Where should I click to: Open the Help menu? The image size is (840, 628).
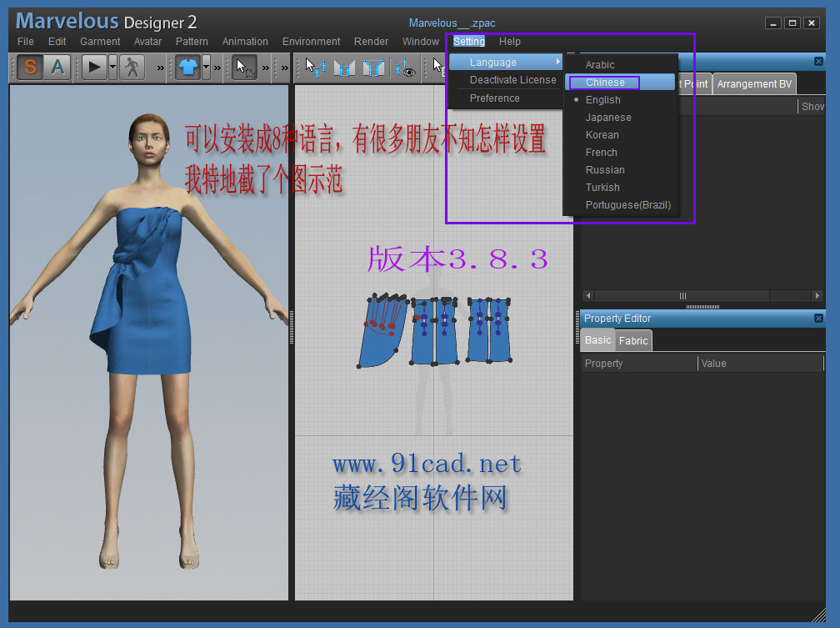point(509,42)
